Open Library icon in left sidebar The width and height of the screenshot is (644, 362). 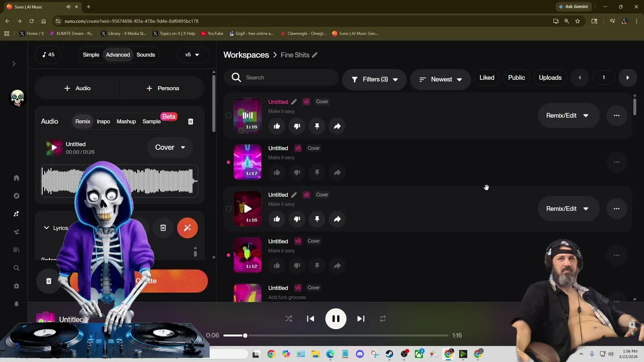point(16,250)
